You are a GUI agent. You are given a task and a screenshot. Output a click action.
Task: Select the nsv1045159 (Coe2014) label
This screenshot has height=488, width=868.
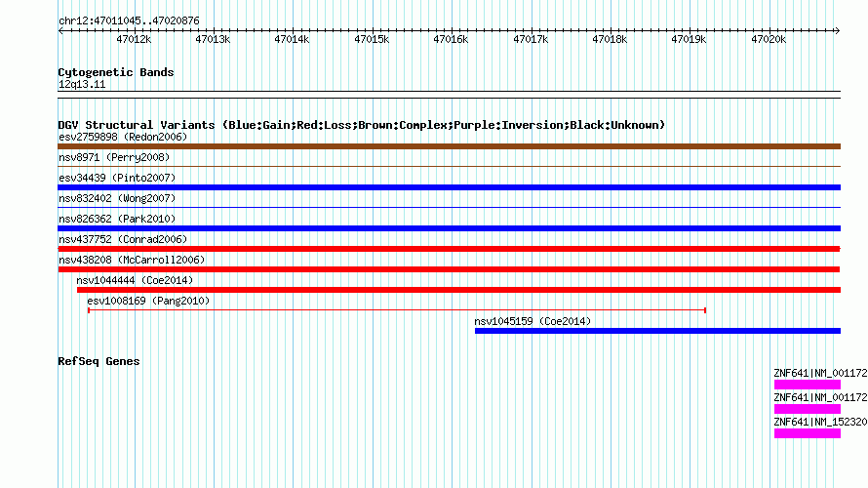(533, 321)
